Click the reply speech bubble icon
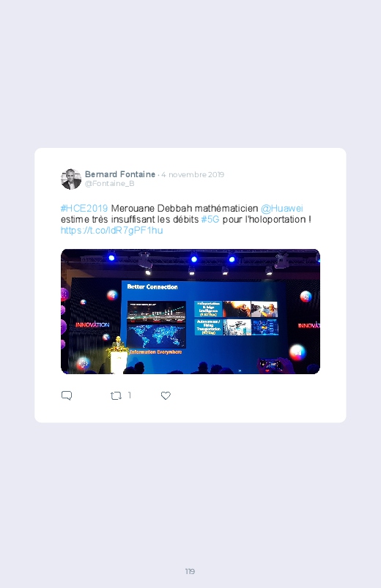 click(67, 395)
